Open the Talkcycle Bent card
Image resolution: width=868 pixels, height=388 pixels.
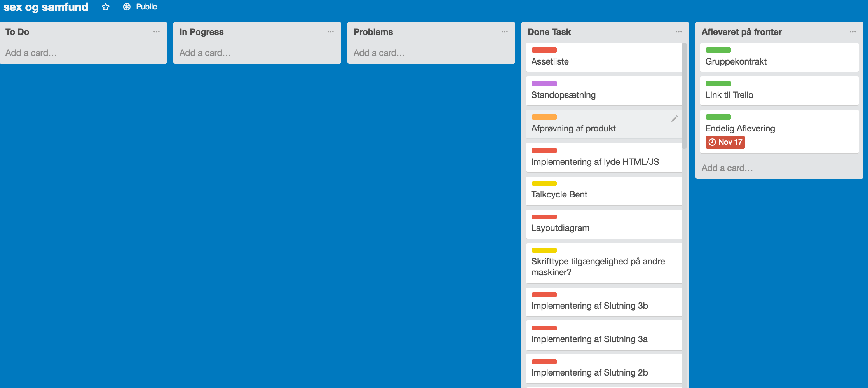[604, 191]
